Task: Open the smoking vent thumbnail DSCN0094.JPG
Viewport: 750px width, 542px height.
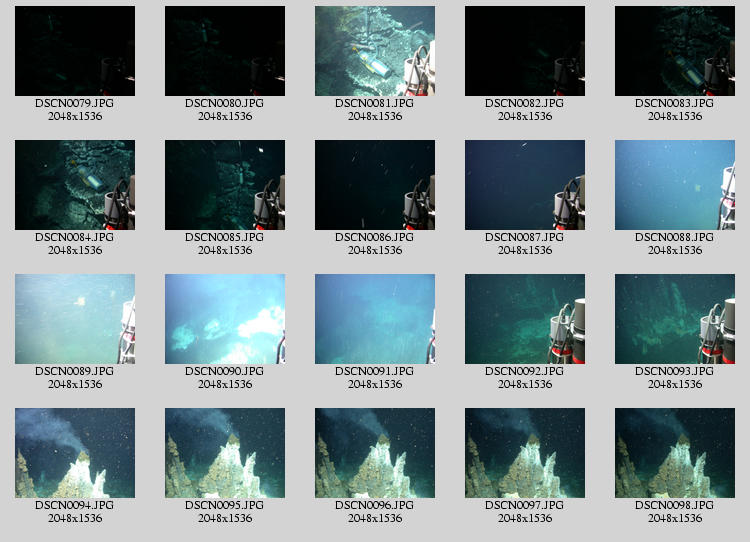Action: click(75, 453)
